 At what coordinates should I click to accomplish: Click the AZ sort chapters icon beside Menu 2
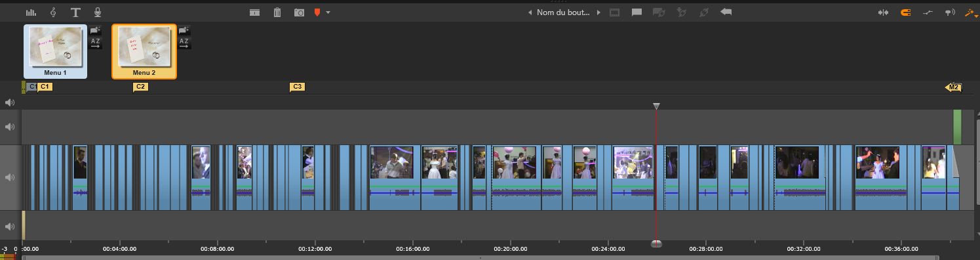pyautogui.click(x=184, y=43)
